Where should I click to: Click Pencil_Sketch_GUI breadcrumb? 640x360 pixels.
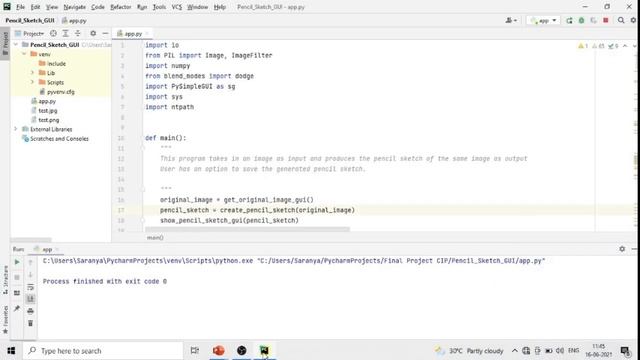(x=30, y=20)
